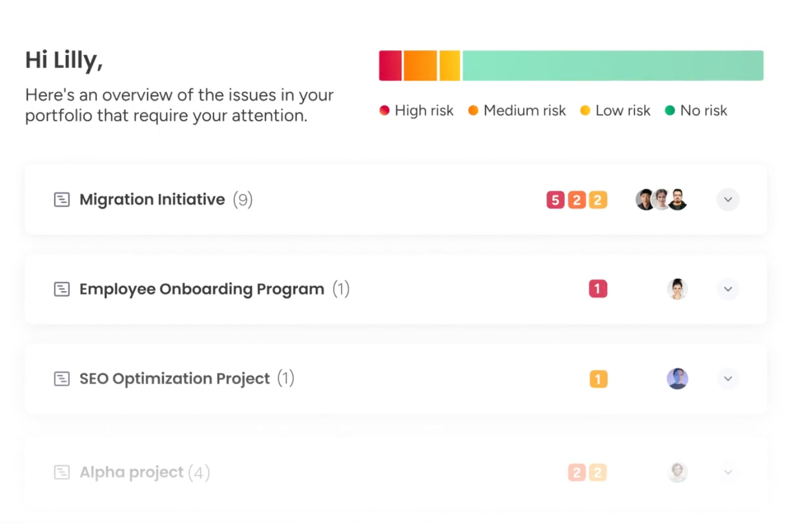The height and width of the screenshot is (524, 812).
Task: Open the Alpha project link
Action: [x=131, y=472]
